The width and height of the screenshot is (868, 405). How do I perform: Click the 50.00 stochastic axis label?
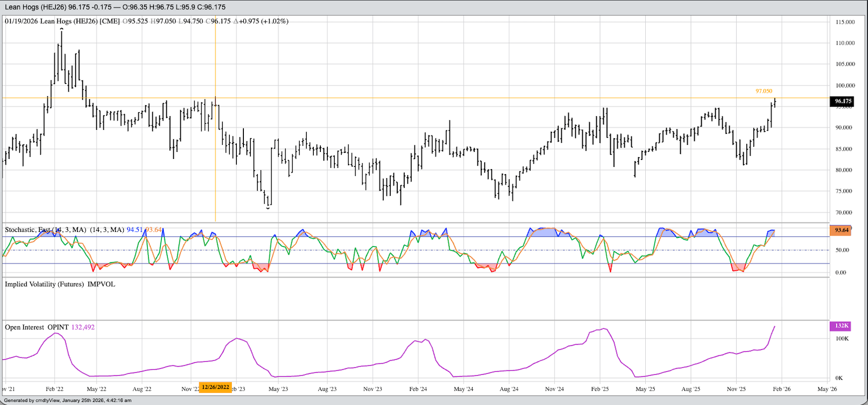(842, 250)
